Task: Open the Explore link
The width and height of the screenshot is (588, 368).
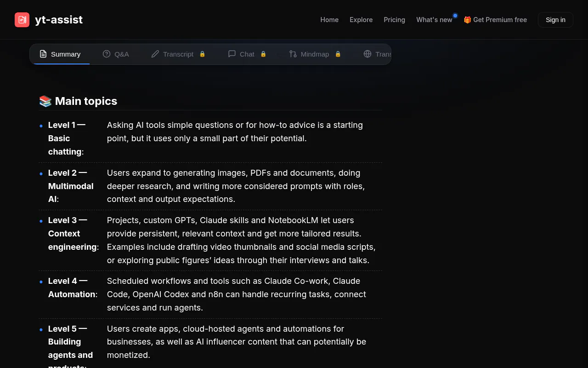Action: coord(361,20)
